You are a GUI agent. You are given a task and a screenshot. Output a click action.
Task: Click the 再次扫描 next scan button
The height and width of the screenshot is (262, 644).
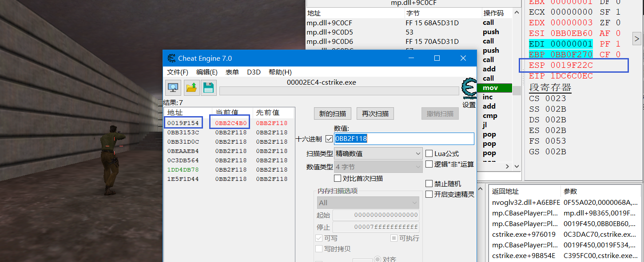[375, 113]
